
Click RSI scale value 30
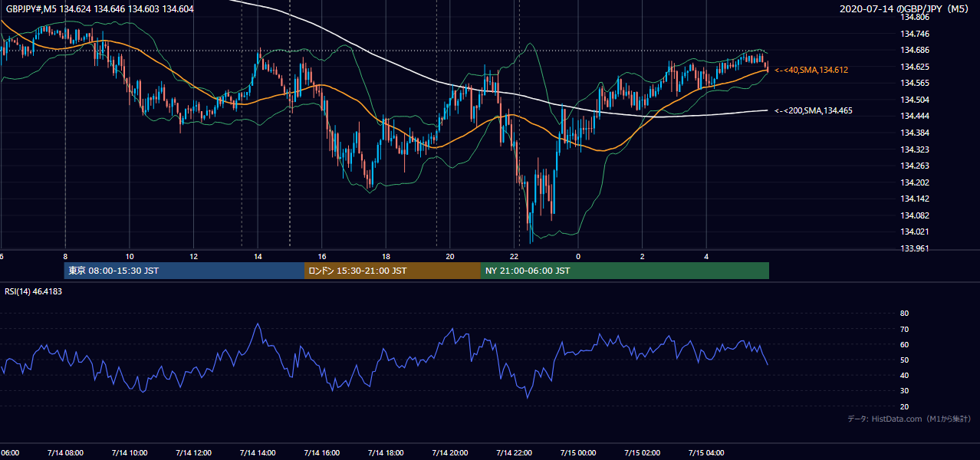(904, 391)
